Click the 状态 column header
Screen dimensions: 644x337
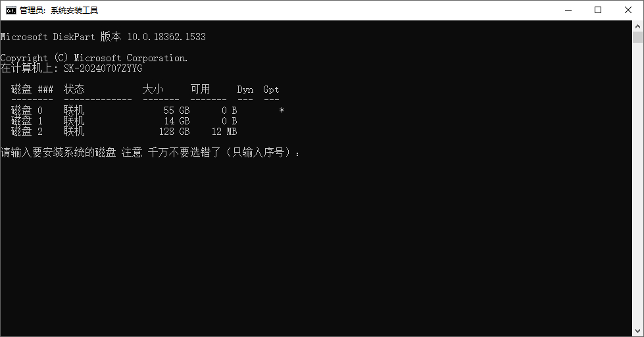74,89
